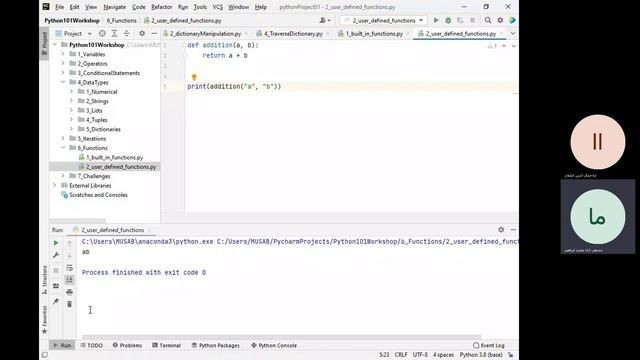Clear console output with the trash icon
The image size is (640, 360).
click(x=69, y=304)
